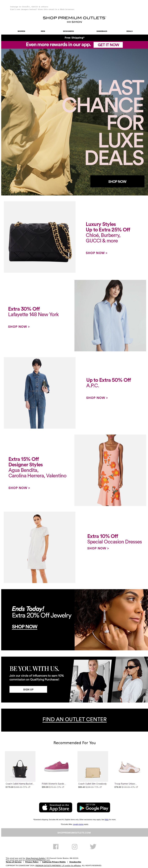Click SHOP NOW under A.P.C. offer
Image resolution: width=148 pixels, height=868 pixels.
pyautogui.click(x=97, y=398)
